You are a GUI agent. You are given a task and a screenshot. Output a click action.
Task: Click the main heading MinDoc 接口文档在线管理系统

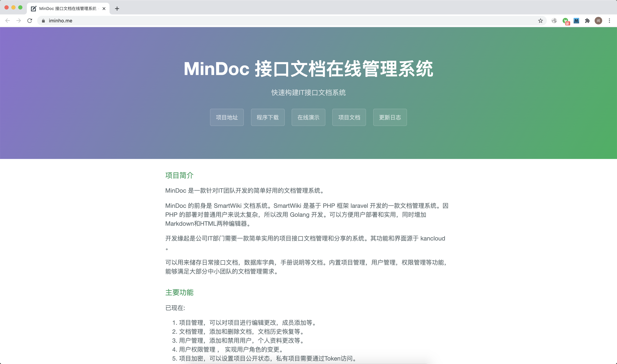coord(308,69)
